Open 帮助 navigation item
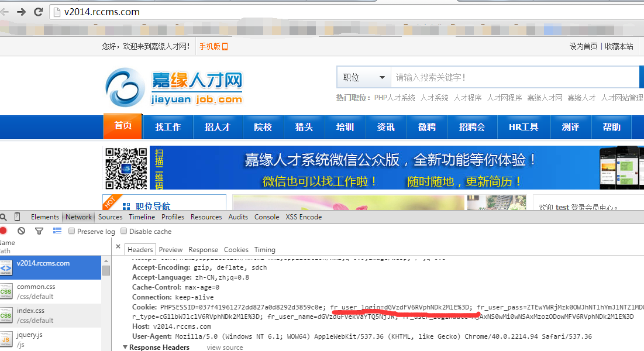 click(612, 128)
